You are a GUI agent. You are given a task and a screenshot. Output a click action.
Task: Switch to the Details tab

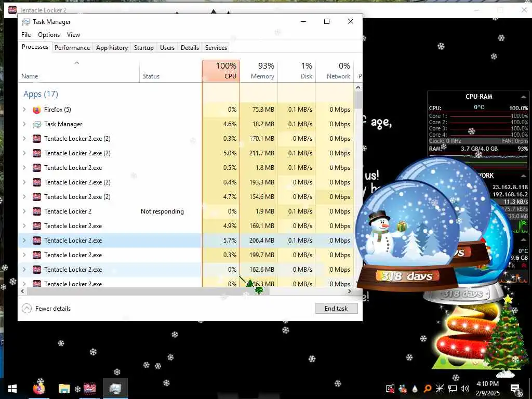(190, 48)
